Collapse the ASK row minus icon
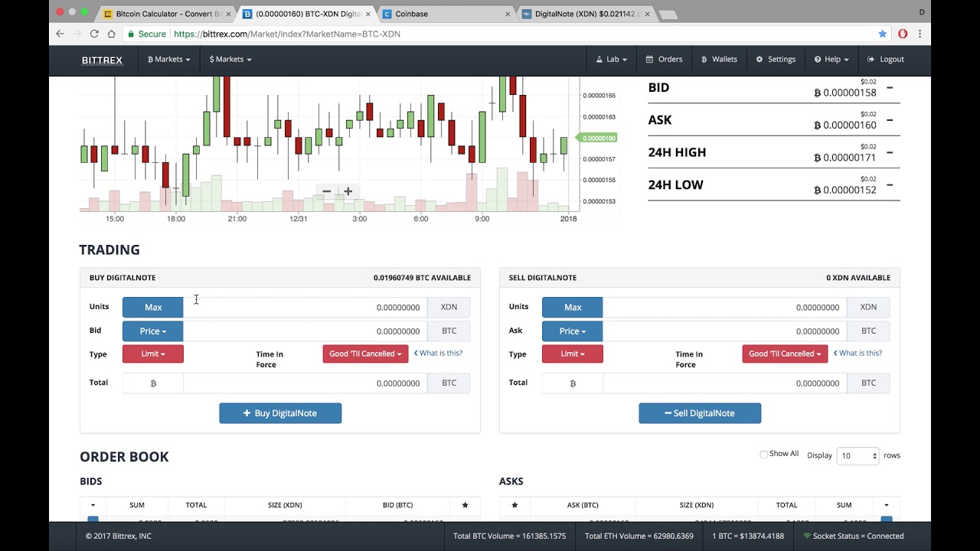980x551 pixels. coord(890,120)
